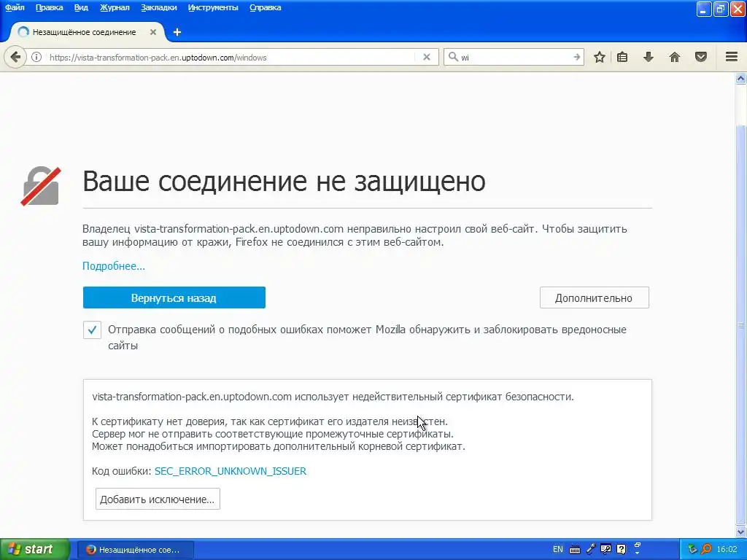
Task: Click the pen tool icon in language bar
Action: [590, 549]
